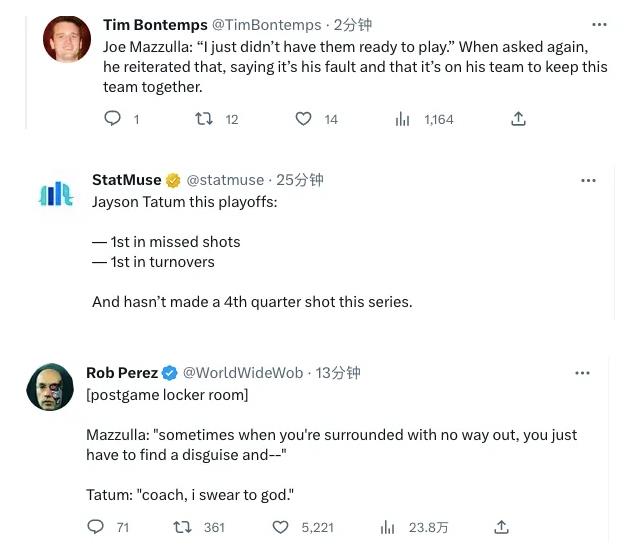
Task: Click Rob Perez's profile avatar
Action: tap(50, 387)
